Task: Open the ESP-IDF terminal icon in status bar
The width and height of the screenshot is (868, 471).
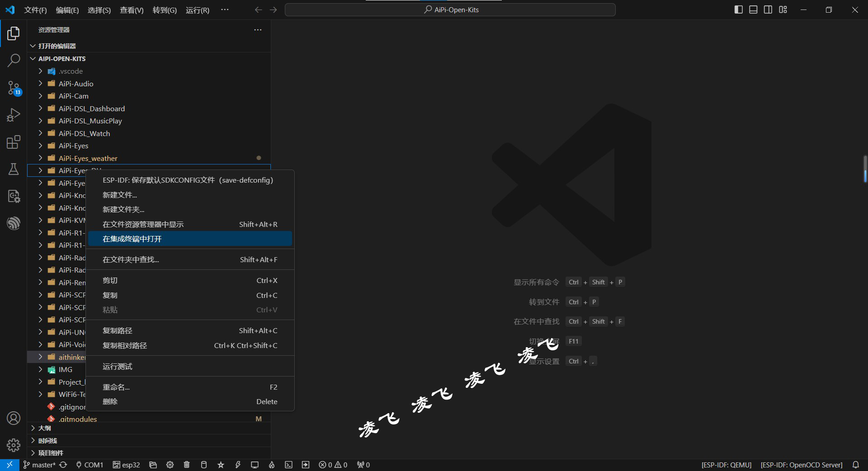Action: (x=288, y=465)
